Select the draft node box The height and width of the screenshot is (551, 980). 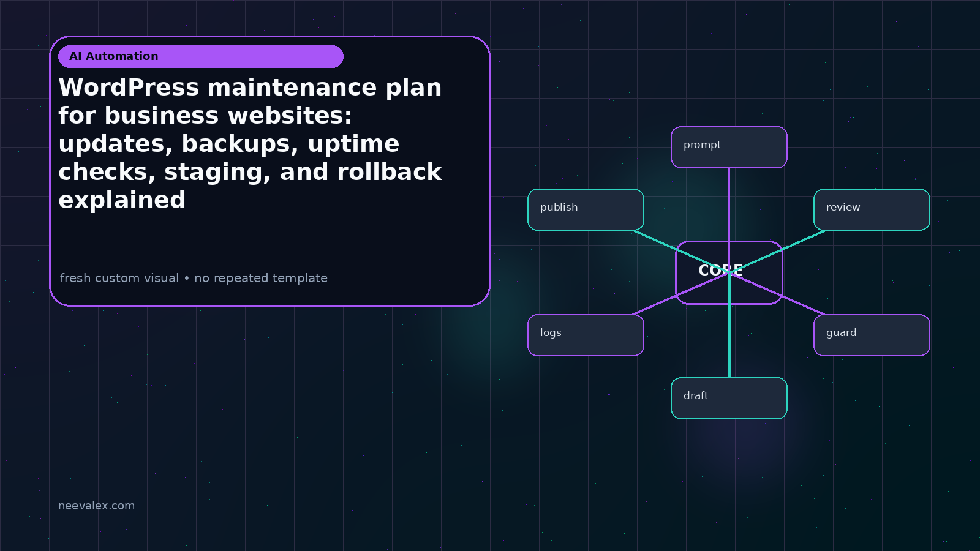point(729,398)
